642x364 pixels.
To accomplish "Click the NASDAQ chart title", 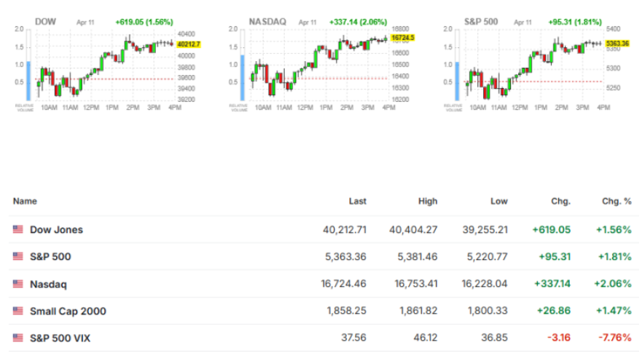I will 267,22.
